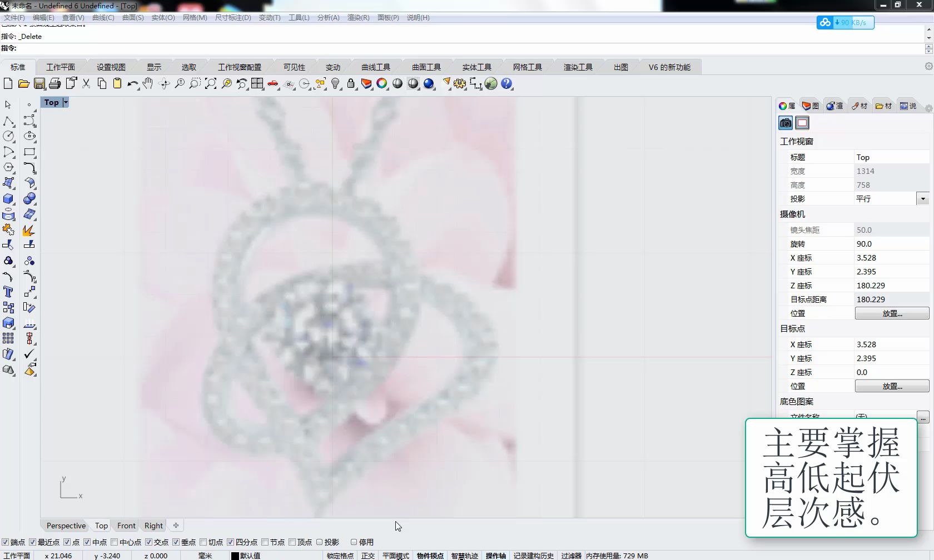Toggle the 端点 osnap checkbox

click(x=5, y=542)
